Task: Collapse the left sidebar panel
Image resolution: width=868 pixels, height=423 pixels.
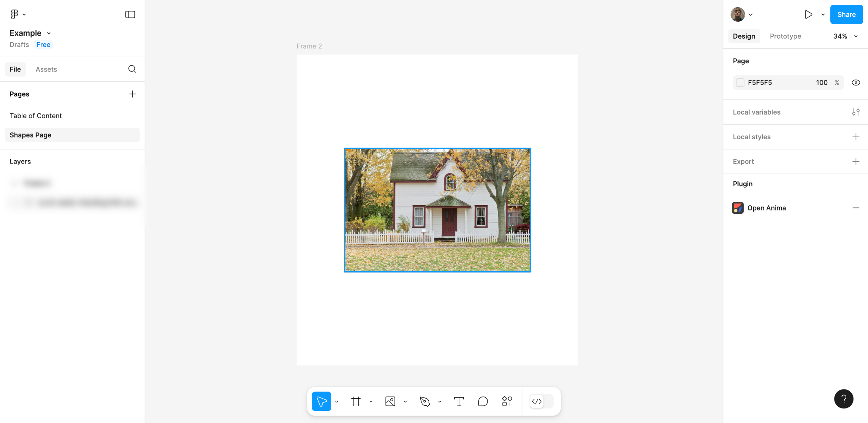Action: pos(130,14)
